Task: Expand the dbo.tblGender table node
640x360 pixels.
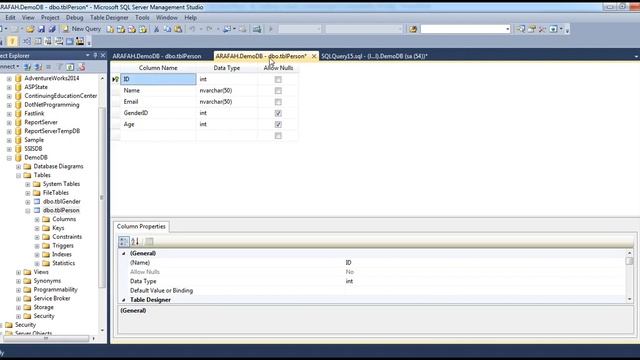Action: [x=28, y=202]
